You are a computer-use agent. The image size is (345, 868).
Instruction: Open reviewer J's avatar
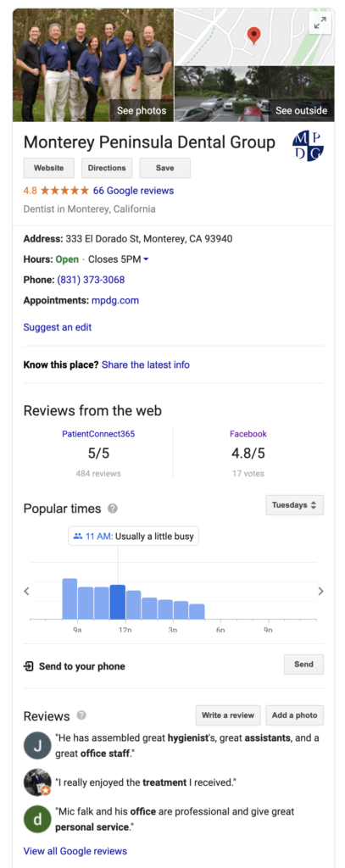coord(37,745)
